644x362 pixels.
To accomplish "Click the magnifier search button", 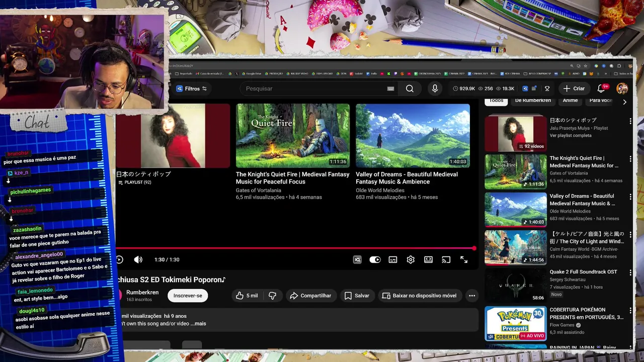I will click(x=410, y=88).
